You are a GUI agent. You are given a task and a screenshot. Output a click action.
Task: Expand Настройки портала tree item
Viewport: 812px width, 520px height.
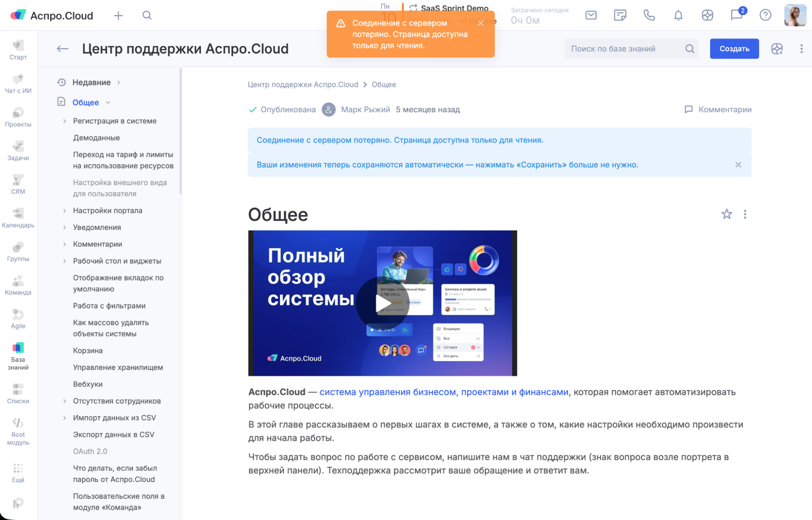(65, 210)
